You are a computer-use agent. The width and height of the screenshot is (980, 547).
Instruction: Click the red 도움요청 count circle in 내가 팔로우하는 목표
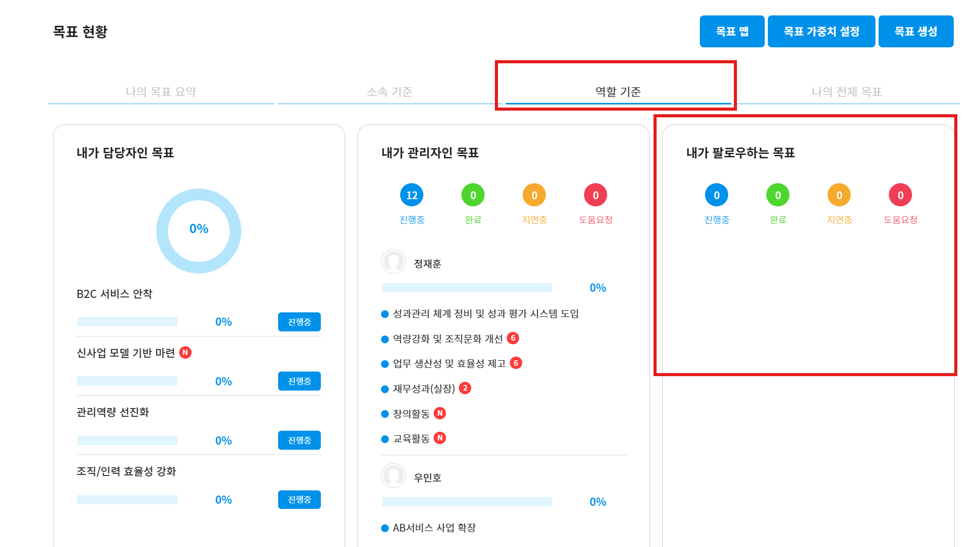[x=900, y=195]
